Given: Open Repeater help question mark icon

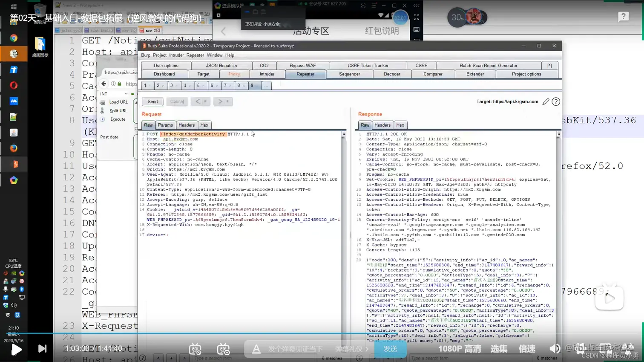Looking at the screenshot, I should pos(556,101).
